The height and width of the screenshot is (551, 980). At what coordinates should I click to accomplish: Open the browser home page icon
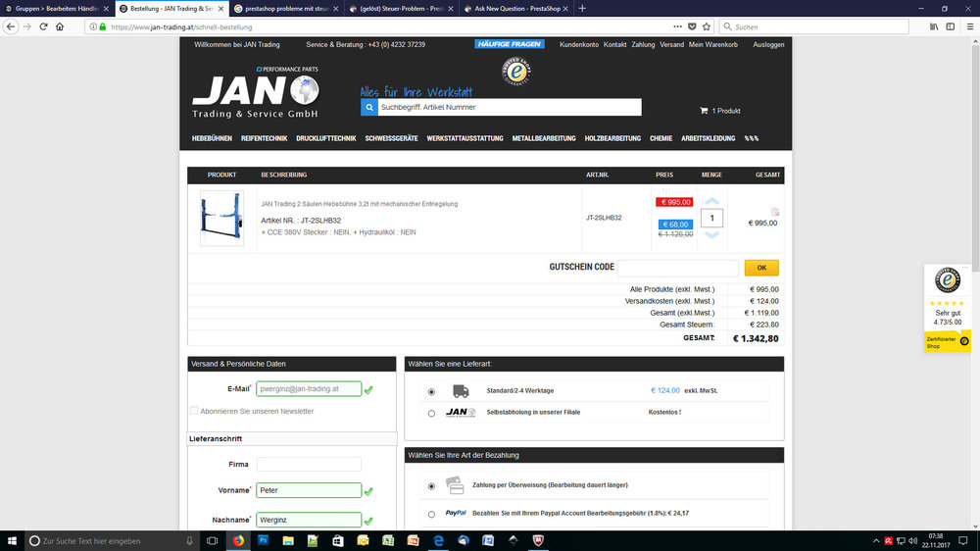(x=60, y=26)
